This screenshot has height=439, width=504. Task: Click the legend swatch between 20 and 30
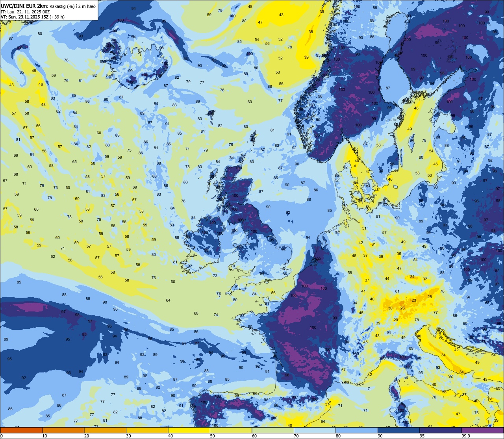(x=105, y=430)
